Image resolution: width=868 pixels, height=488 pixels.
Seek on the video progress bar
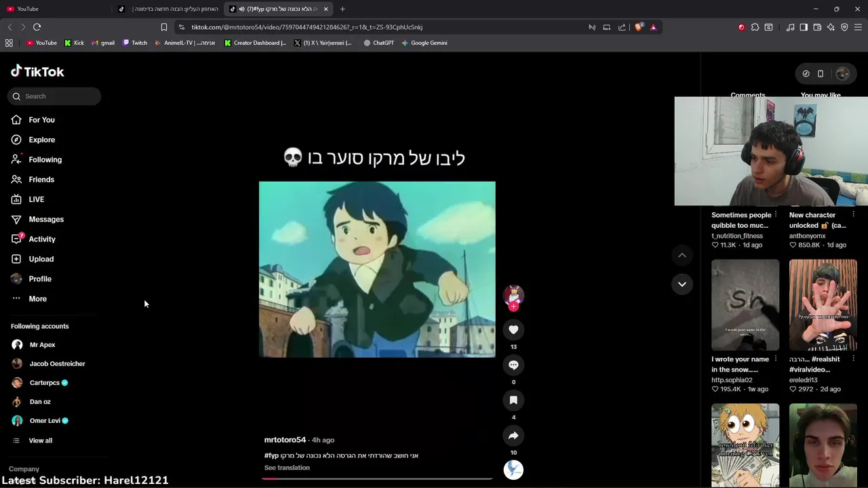pyautogui.click(x=377, y=479)
